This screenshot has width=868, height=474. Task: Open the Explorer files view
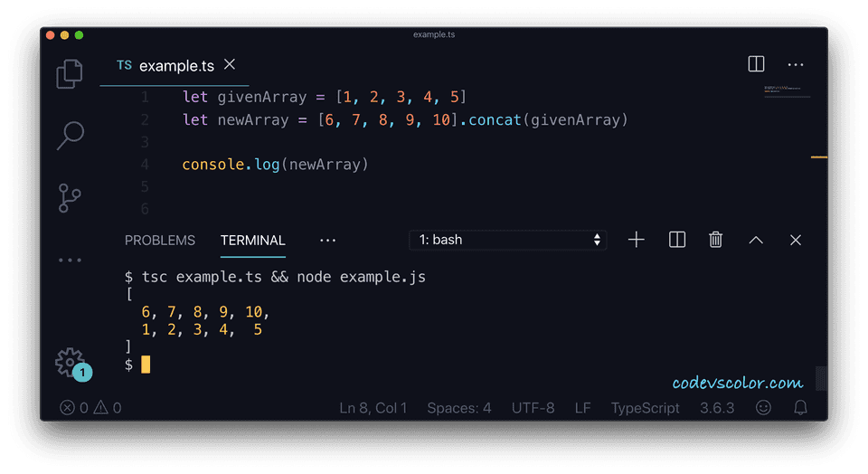point(70,73)
